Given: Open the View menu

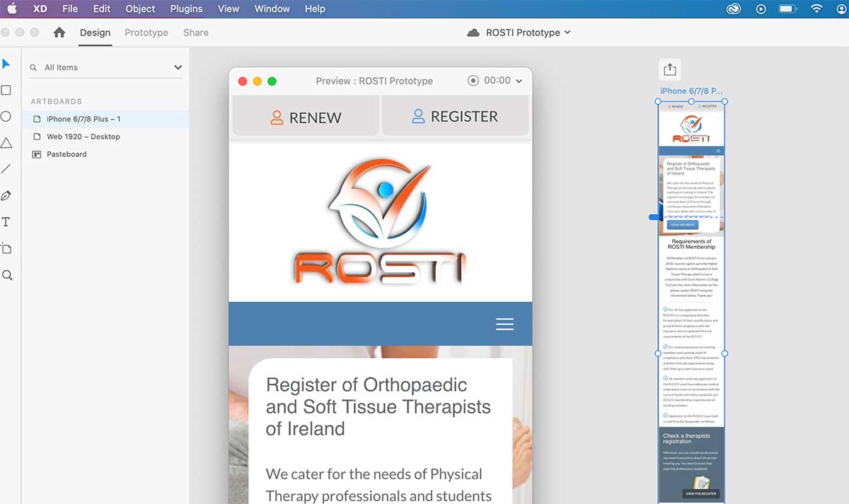Looking at the screenshot, I should [x=229, y=8].
